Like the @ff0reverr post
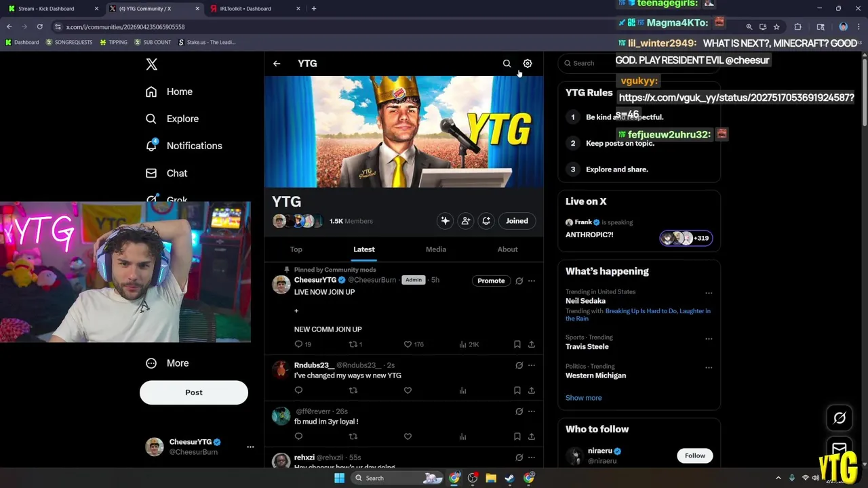Screen dimensions: 868x488 click(408, 436)
